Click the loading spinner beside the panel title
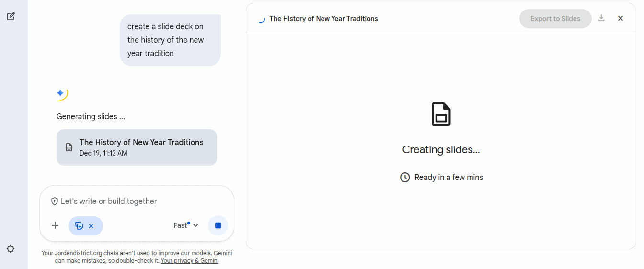Screen dimensions: 644x269 (261, 19)
